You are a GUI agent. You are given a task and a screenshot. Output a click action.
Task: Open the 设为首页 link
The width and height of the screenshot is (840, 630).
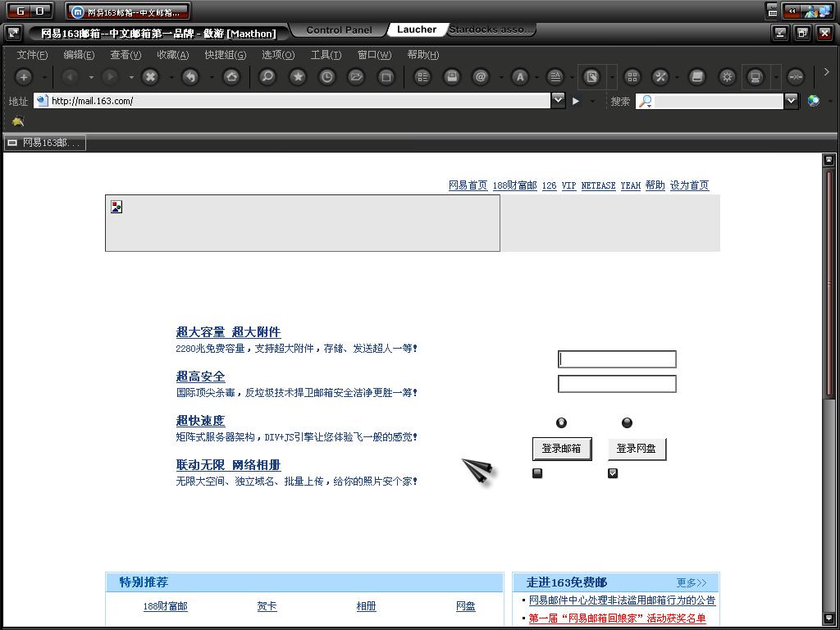pos(689,185)
